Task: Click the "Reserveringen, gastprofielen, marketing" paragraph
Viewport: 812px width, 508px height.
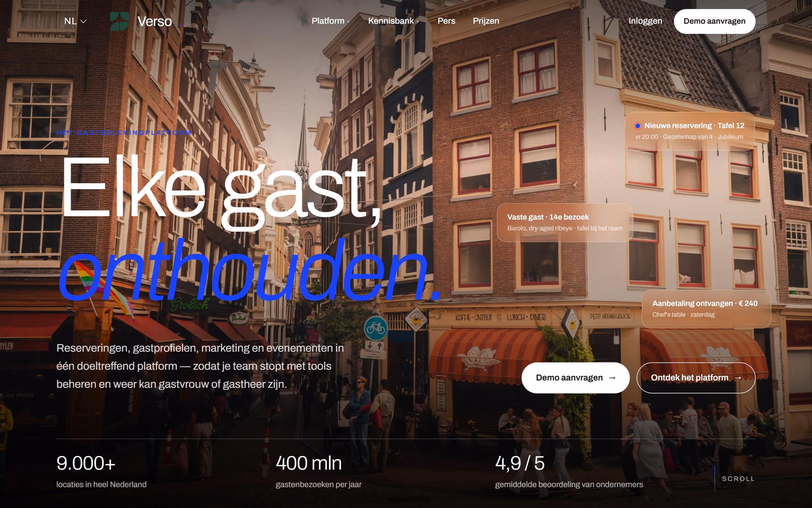Action: coord(200,366)
